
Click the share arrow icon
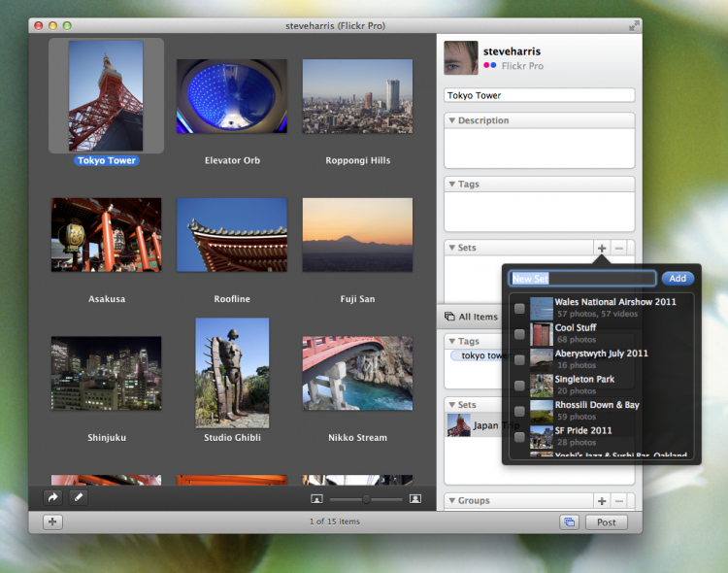coord(53,497)
